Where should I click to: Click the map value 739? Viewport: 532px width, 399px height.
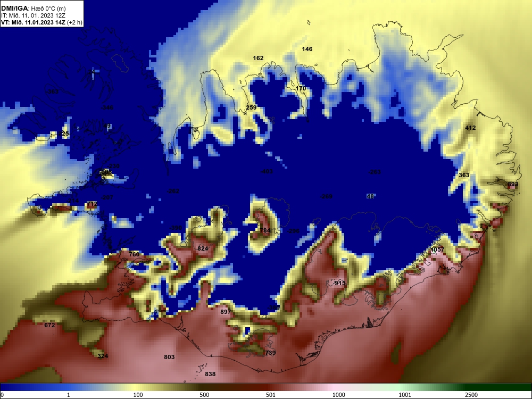tap(270, 353)
